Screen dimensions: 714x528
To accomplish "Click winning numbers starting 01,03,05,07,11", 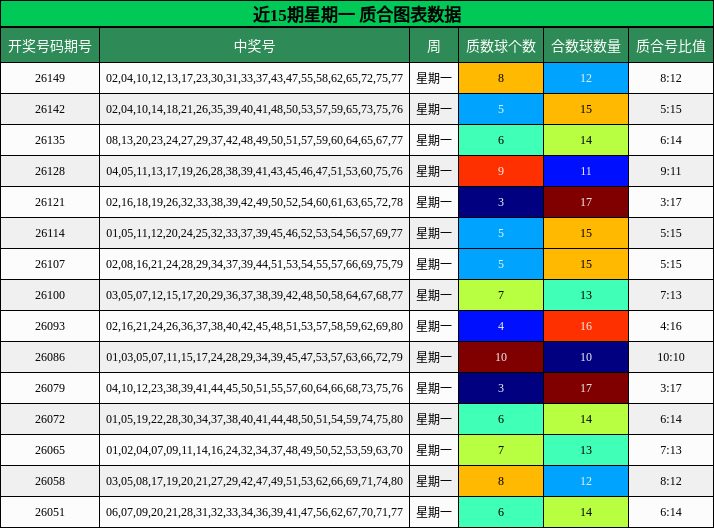I will [x=255, y=356].
